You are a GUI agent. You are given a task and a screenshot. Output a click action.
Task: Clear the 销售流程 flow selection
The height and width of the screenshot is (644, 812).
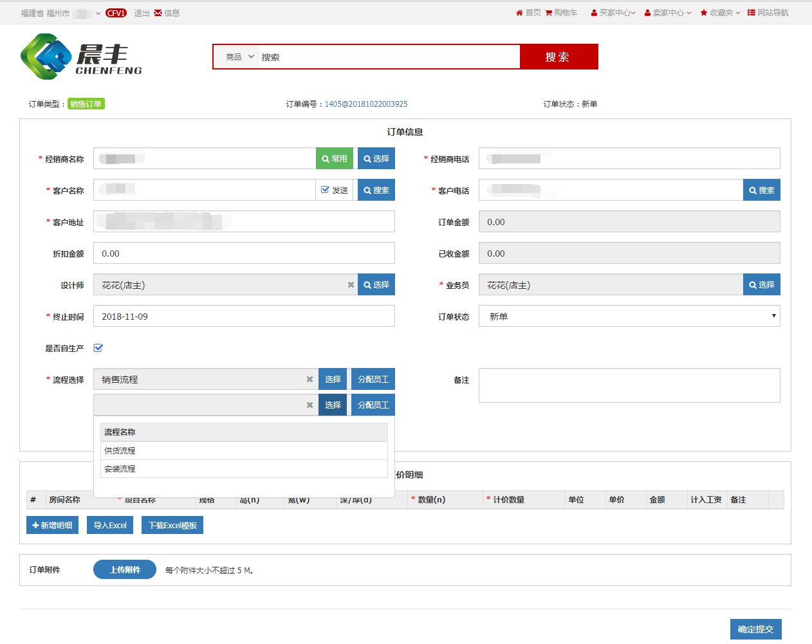pyautogui.click(x=309, y=380)
